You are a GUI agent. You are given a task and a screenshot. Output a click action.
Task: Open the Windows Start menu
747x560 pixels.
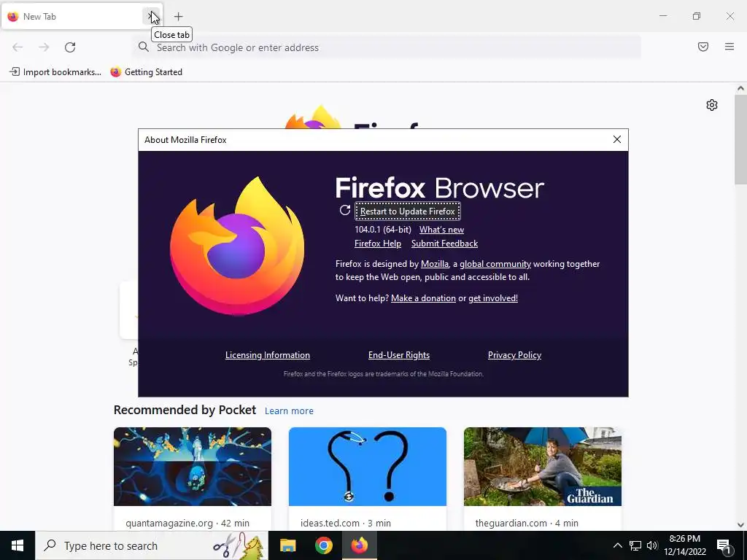pos(18,545)
